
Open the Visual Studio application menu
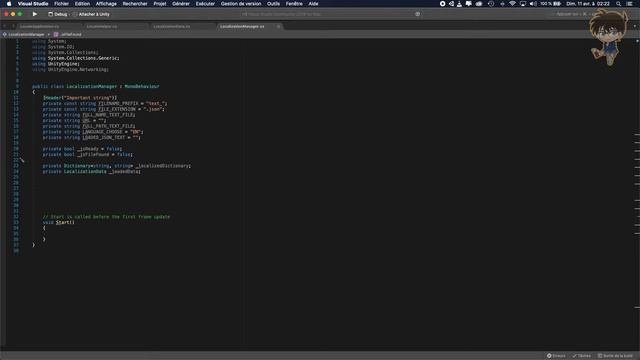point(33,4)
